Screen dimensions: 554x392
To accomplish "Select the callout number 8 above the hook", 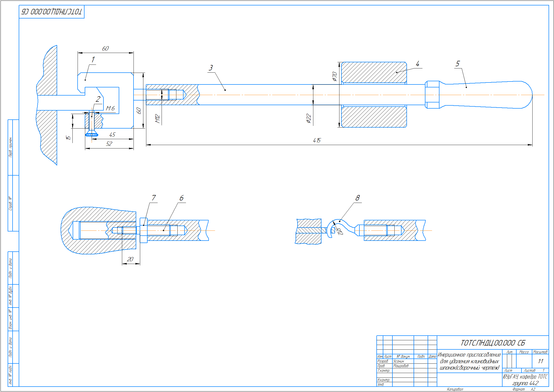I will [357, 198].
